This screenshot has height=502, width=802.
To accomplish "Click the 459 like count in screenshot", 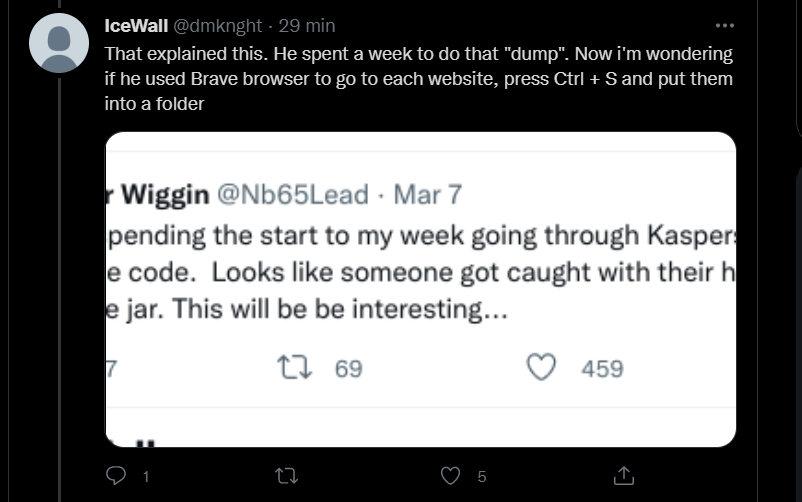I will click(602, 369).
